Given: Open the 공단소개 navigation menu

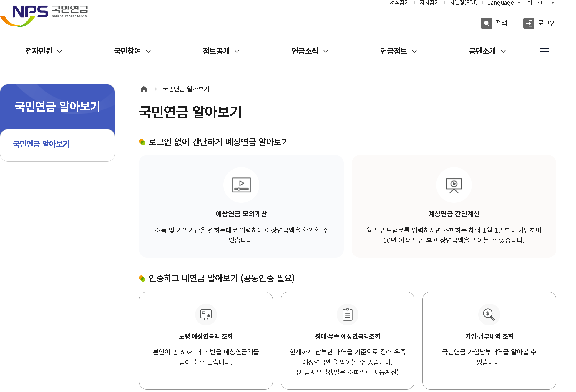Looking at the screenshot, I should pyautogui.click(x=487, y=51).
